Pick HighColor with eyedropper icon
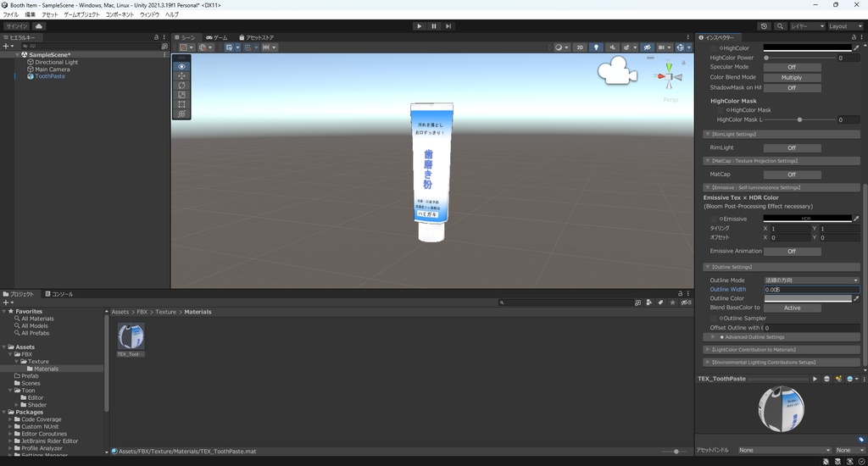 856,47
